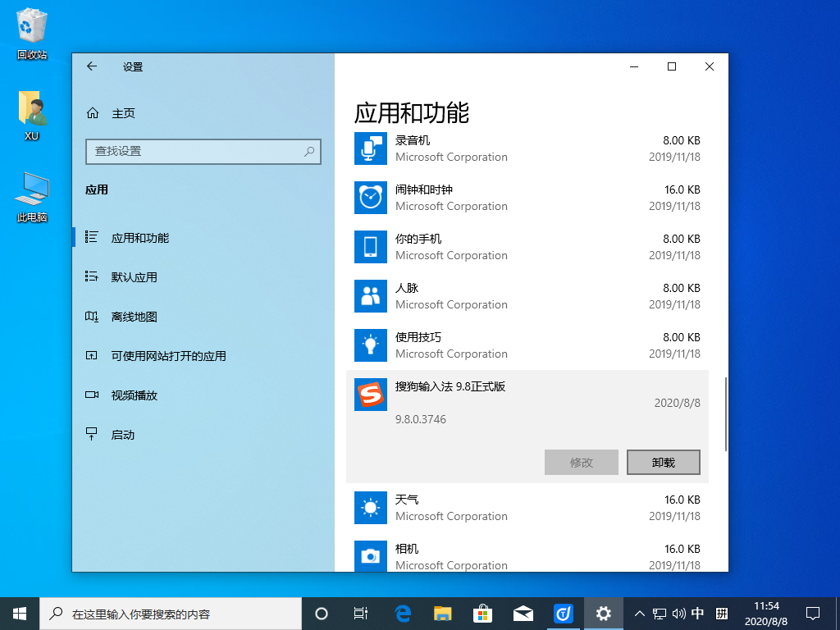Select the 闹钟和时钟 clock icon

[x=370, y=198]
